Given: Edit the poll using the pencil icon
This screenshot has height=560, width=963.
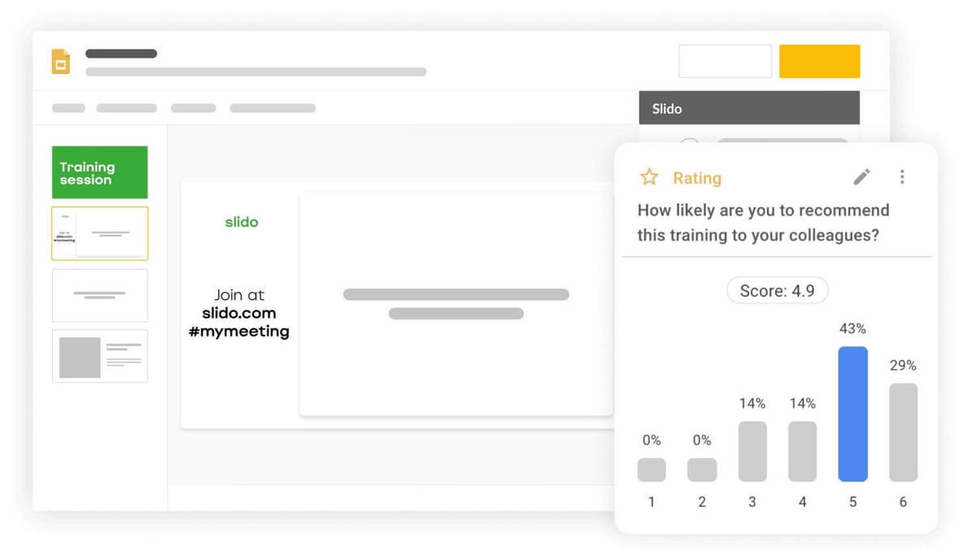Looking at the screenshot, I should tap(862, 176).
